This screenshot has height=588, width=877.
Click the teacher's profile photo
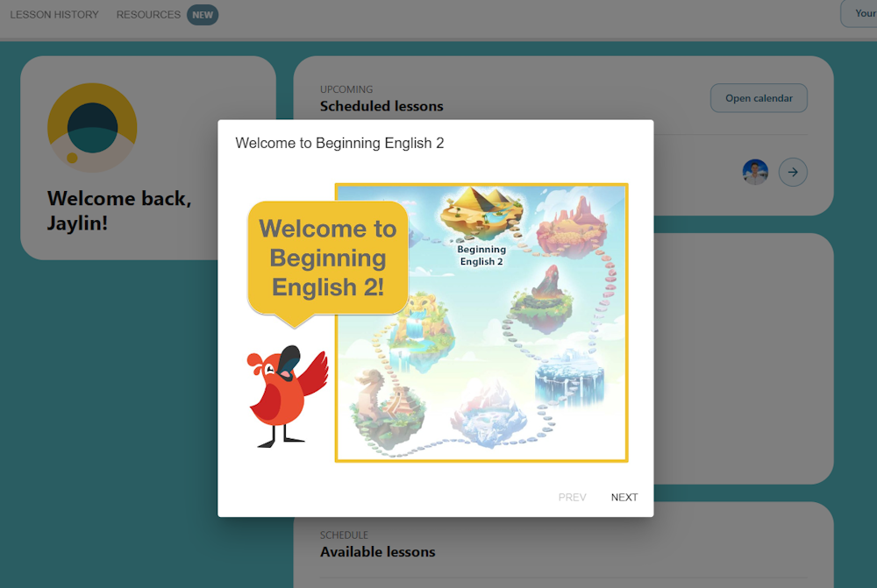pos(755,173)
